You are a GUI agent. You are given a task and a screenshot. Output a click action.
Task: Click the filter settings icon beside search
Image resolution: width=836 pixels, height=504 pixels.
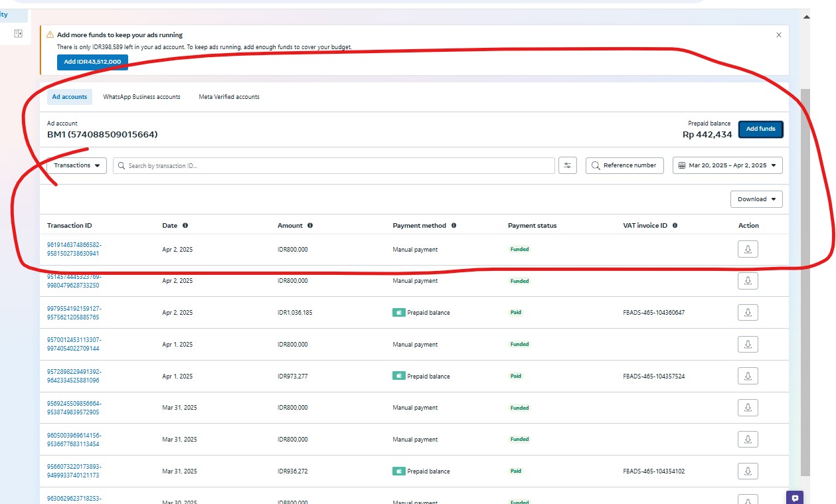point(567,165)
